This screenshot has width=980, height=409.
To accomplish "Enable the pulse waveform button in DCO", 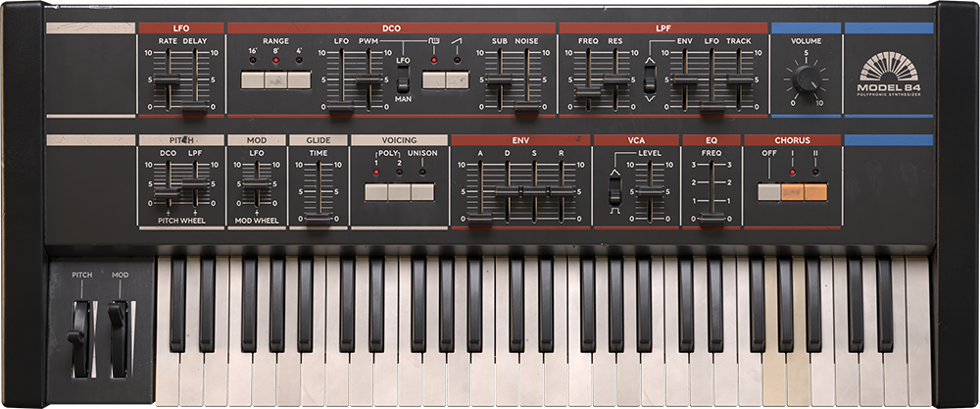I will [433, 80].
